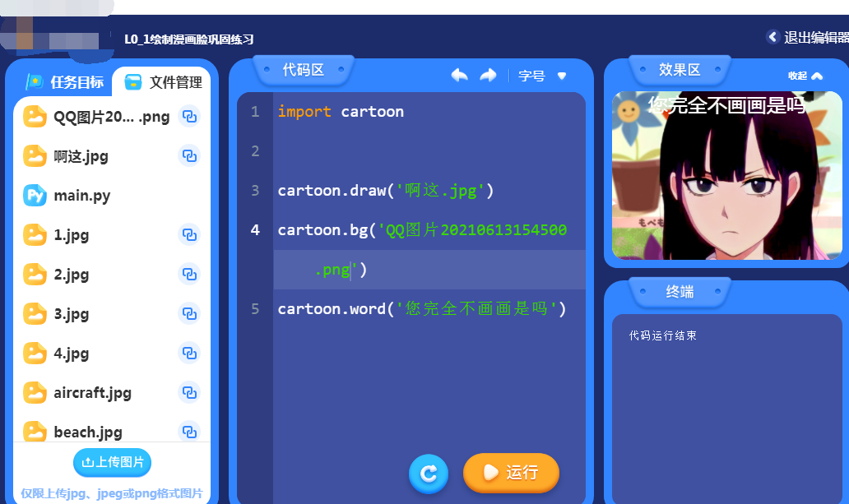Image resolution: width=849 pixels, height=504 pixels.
Task: Click the undo arrow in code area
Action: (x=459, y=76)
